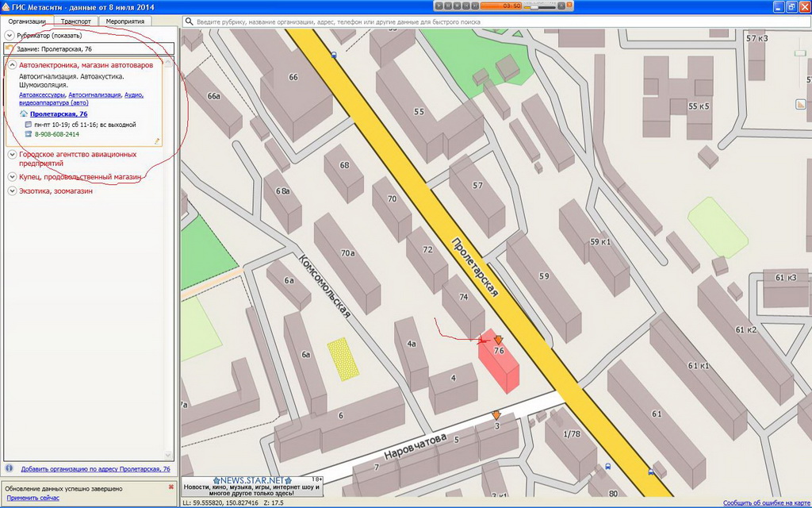
Task: Click the orange map marker near building 3
Action: pyautogui.click(x=496, y=415)
